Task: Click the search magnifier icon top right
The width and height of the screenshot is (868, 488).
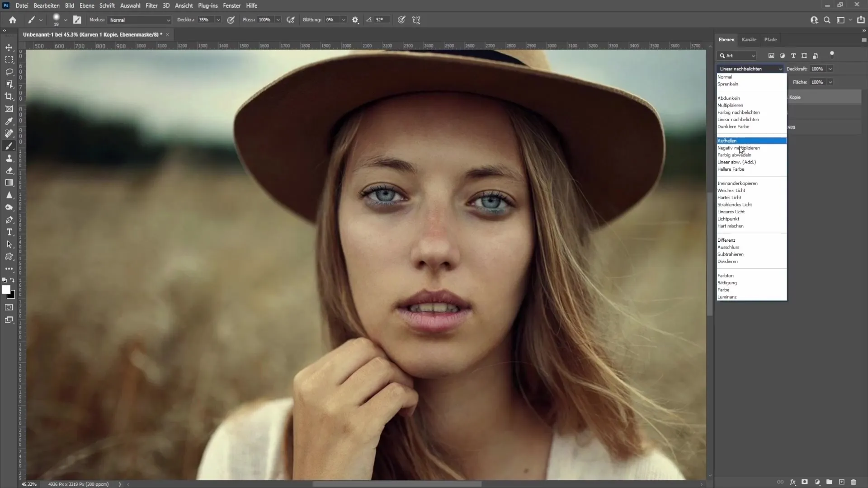Action: point(827,20)
